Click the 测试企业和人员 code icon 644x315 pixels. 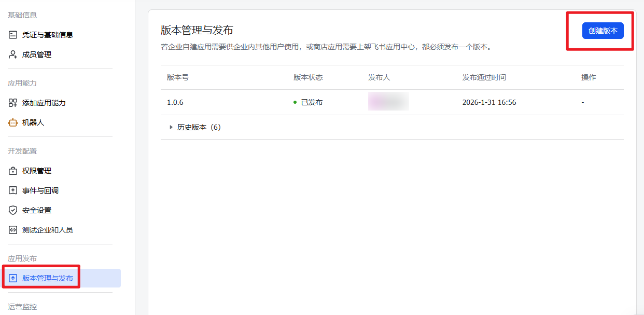click(x=13, y=230)
